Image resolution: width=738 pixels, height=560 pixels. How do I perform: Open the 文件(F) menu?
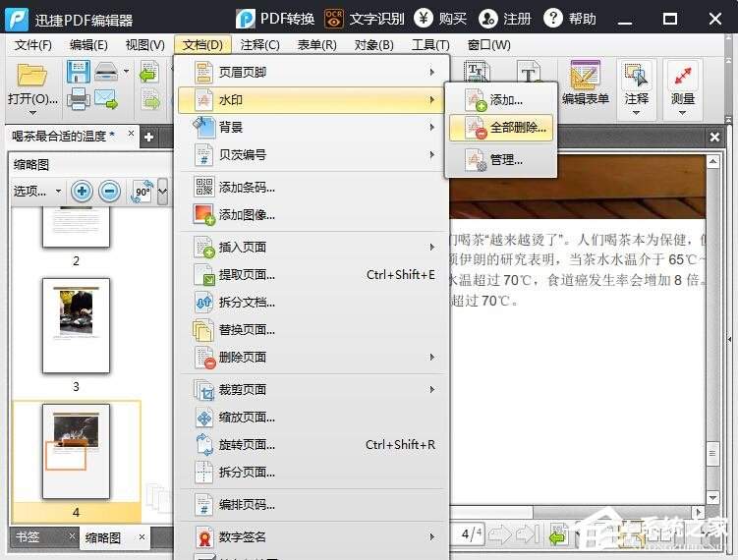32,45
